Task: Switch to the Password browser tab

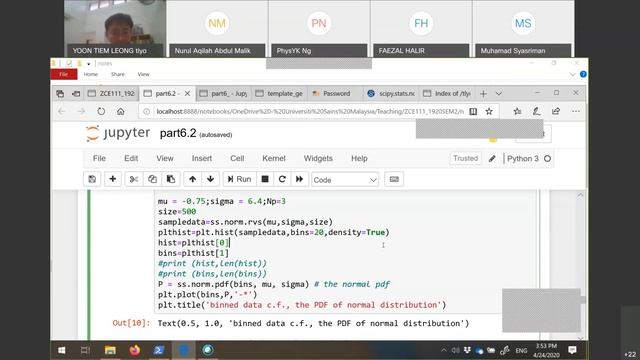Action: point(336,93)
